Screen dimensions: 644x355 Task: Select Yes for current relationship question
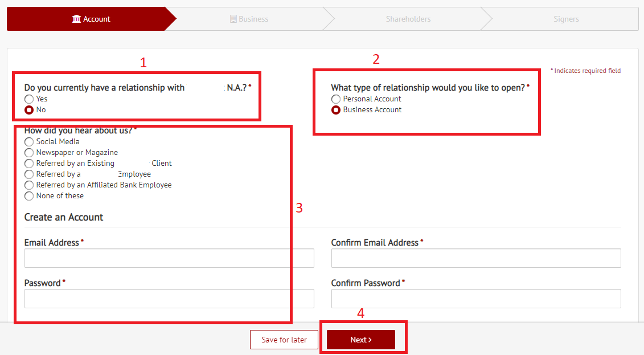point(29,99)
